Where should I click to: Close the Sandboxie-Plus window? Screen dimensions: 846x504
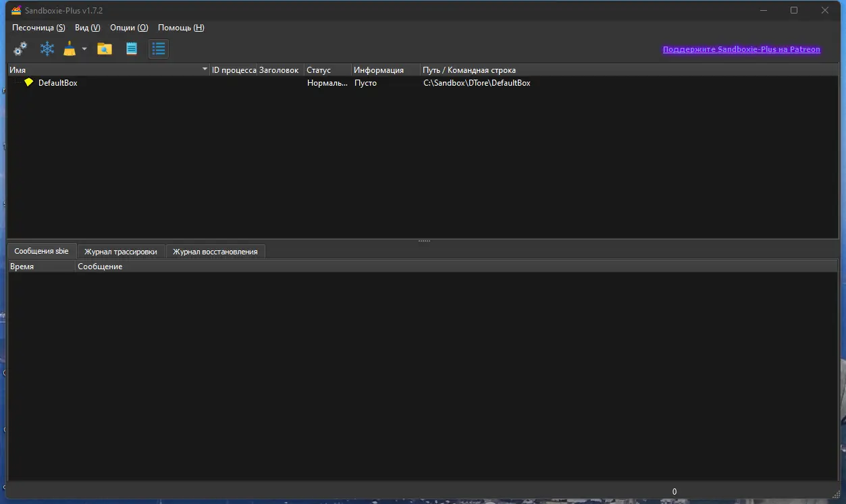tap(825, 10)
